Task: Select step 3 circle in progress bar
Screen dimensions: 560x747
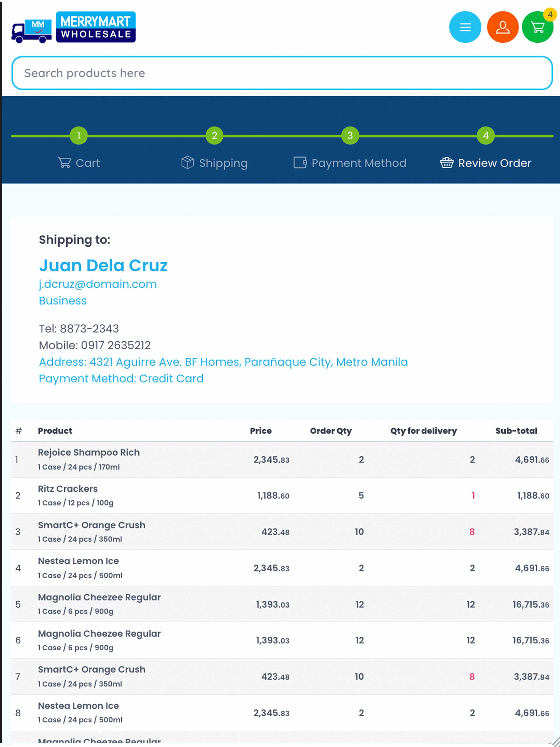Action: tap(350, 136)
